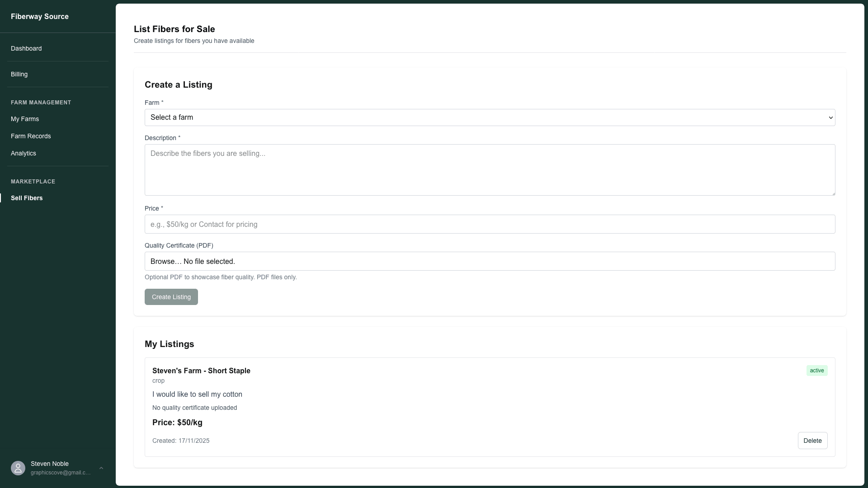This screenshot has height=488, width=868.
Task: Click the My Listings heading
Action: pyautogui.click(x=169, y=344)
